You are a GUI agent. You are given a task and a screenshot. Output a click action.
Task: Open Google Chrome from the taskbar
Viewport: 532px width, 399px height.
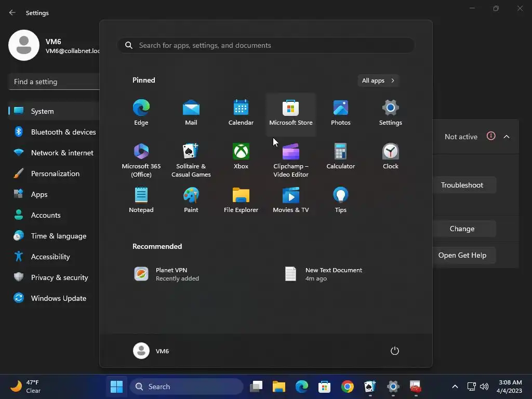click(x=347, y=387)
